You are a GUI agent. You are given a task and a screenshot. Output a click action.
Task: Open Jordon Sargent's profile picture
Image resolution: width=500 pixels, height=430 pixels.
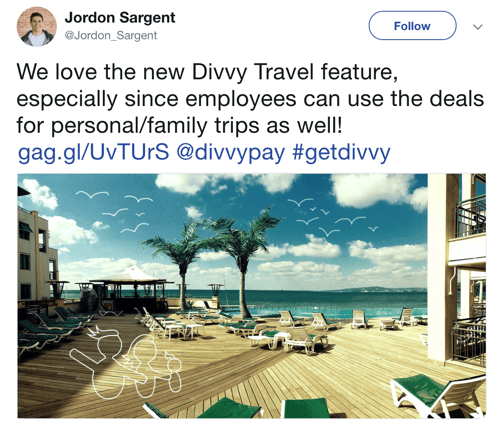click(x=37, y=27)
